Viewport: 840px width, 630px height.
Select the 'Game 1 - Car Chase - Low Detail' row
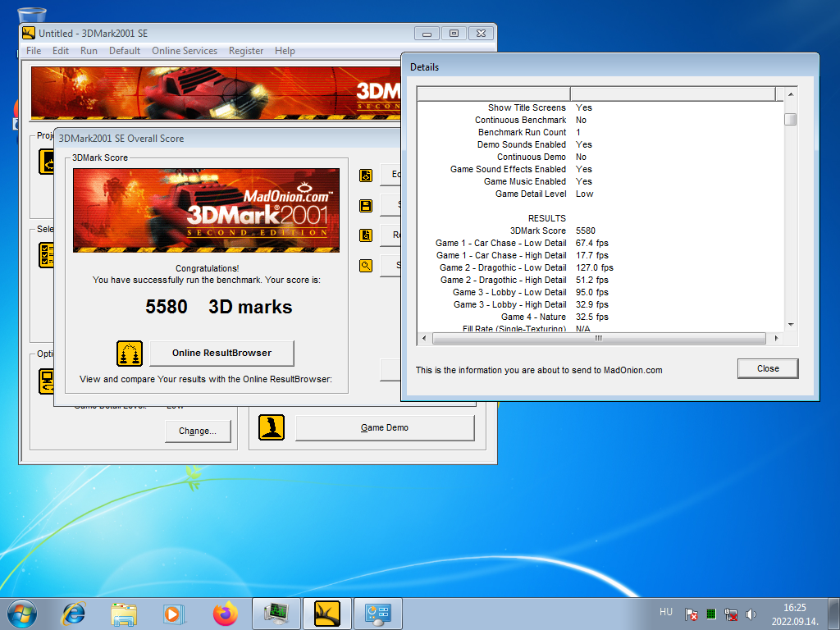click(600, 243)
